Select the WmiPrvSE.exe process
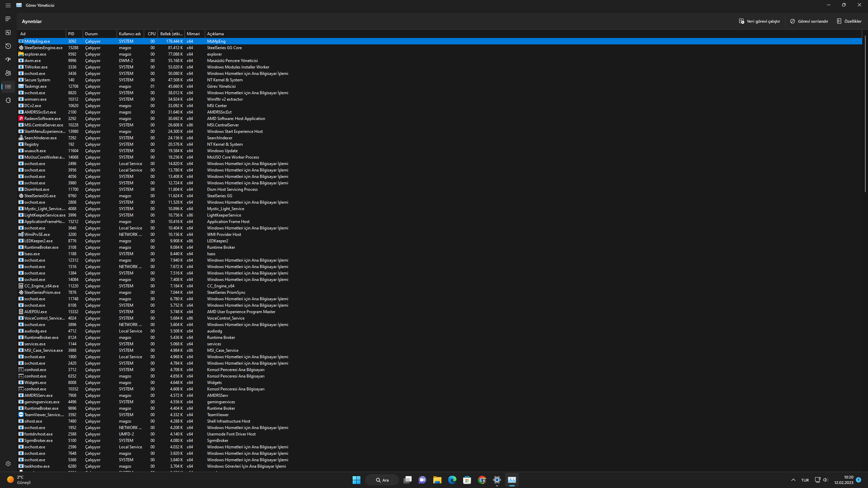 [x=440, y=234]
